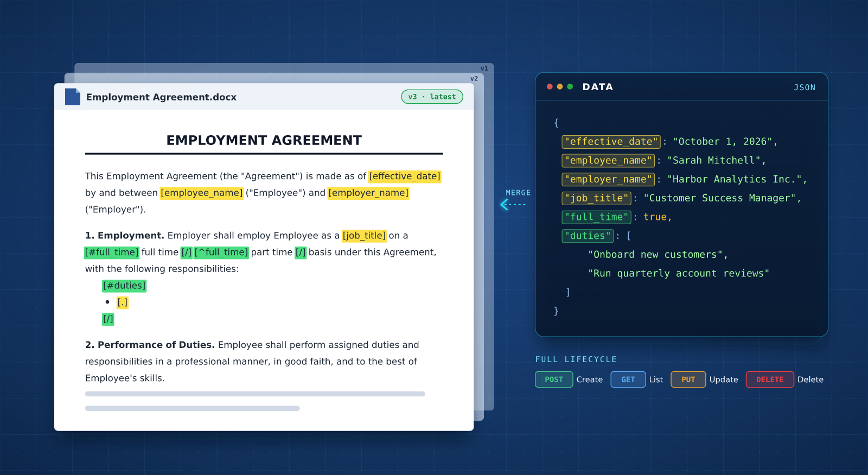Click the "2. Performance of Duties." clause heading

(x=150, y=345)
